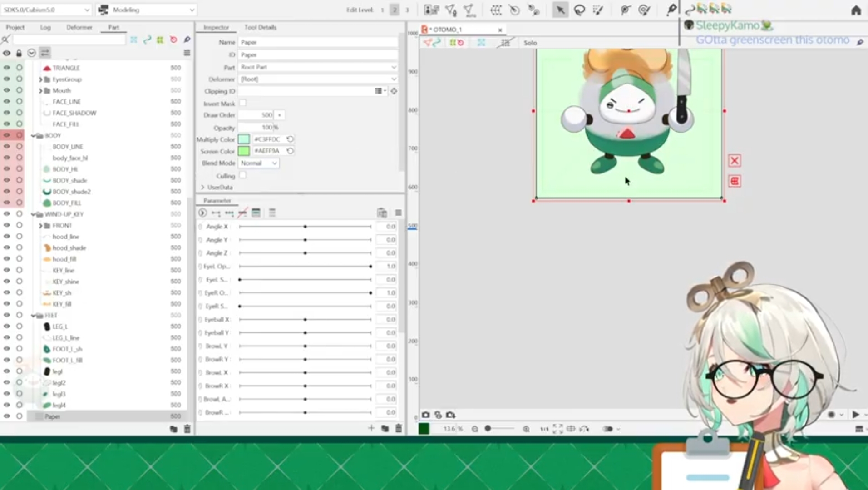
Task: Click the snapshot camera icon below canvas
Action: pos(425,415)
